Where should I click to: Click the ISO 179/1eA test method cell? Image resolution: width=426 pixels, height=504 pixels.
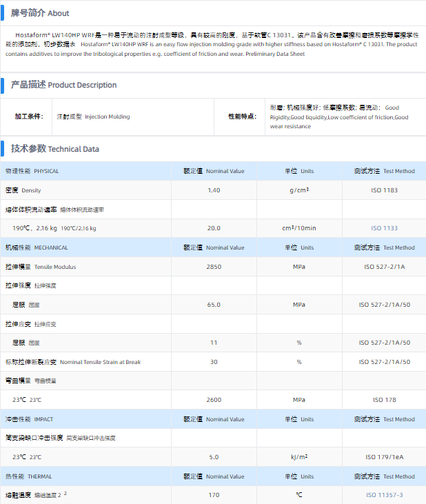[x=384, y=457]
